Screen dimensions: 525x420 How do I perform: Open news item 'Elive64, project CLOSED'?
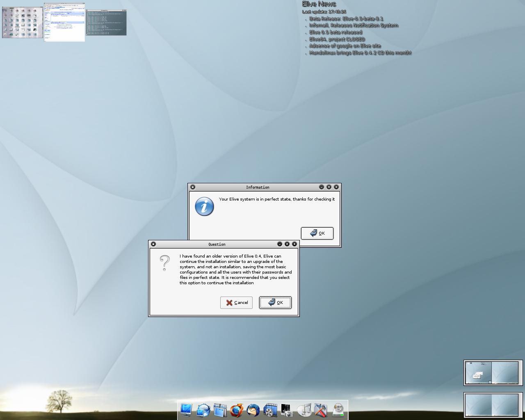pyautogui.click(x=337, y=39)
